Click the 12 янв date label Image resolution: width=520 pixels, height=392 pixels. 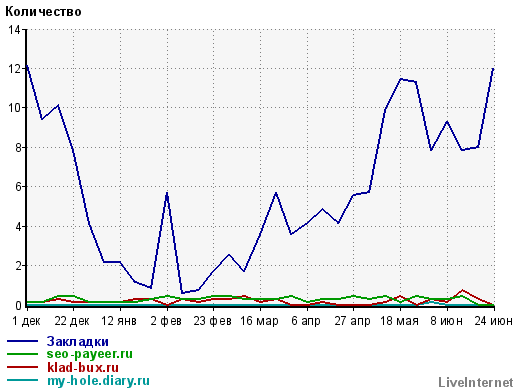[119, 321]
